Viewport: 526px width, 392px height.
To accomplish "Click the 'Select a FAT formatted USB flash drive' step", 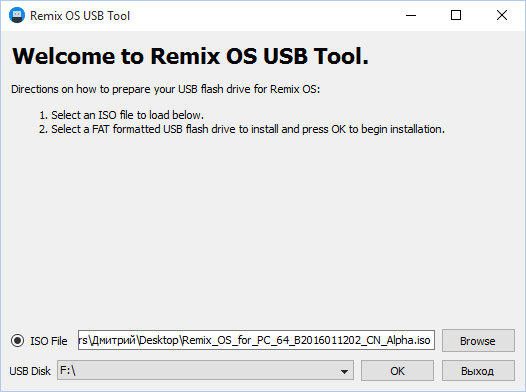I will pos(248,129).
